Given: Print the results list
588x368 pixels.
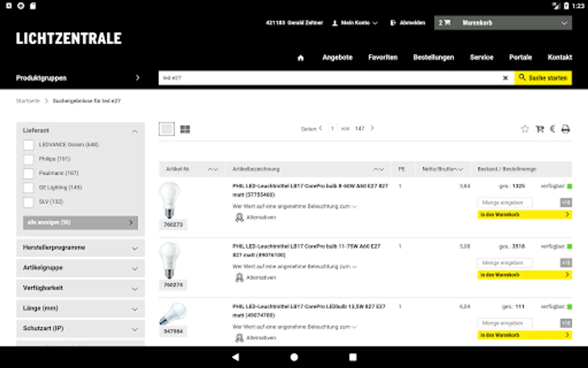Looking at the screenshot, I should [566, 129].
